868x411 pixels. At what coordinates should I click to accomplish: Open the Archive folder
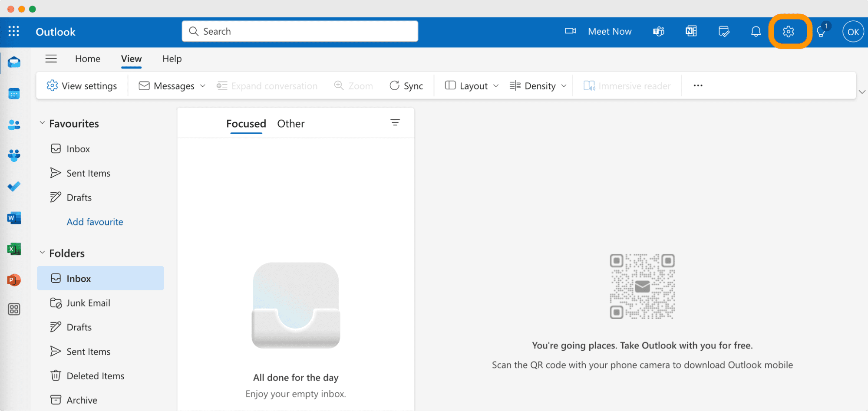point(101,400)
